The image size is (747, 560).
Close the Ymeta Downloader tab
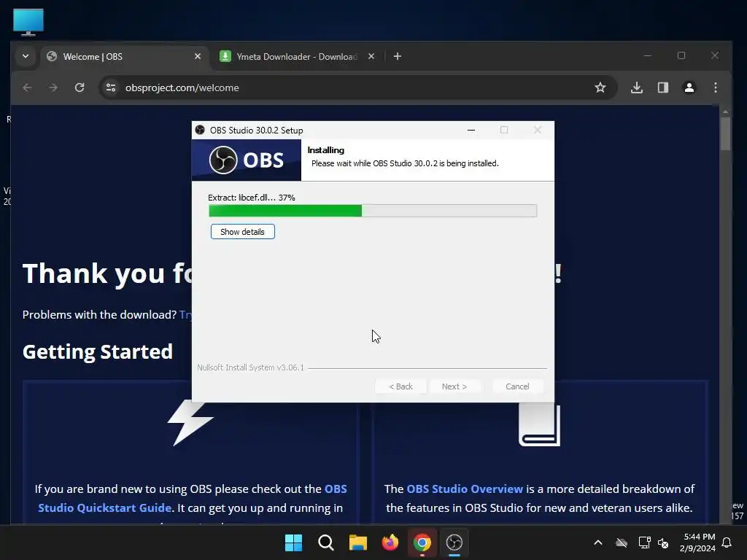coord(371,57)
